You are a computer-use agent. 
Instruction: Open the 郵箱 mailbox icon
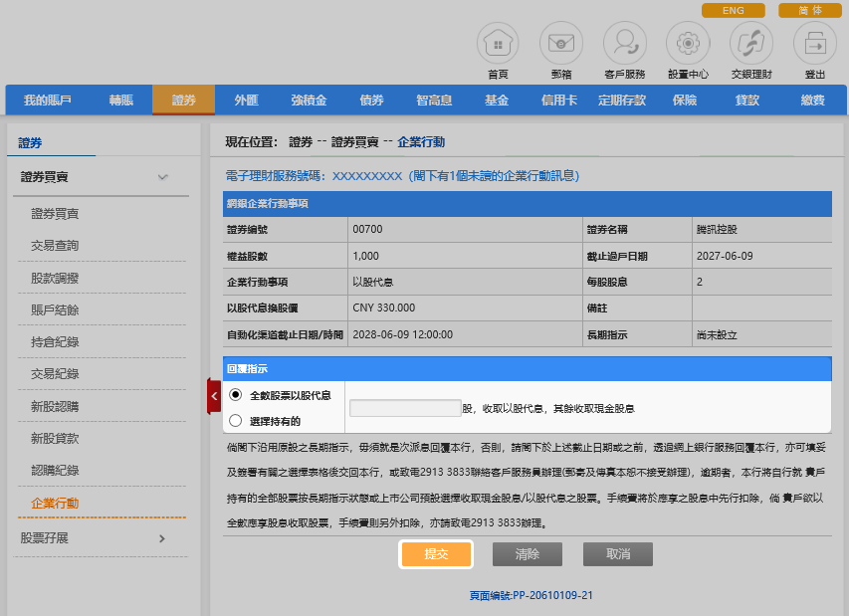coord(560,44)
